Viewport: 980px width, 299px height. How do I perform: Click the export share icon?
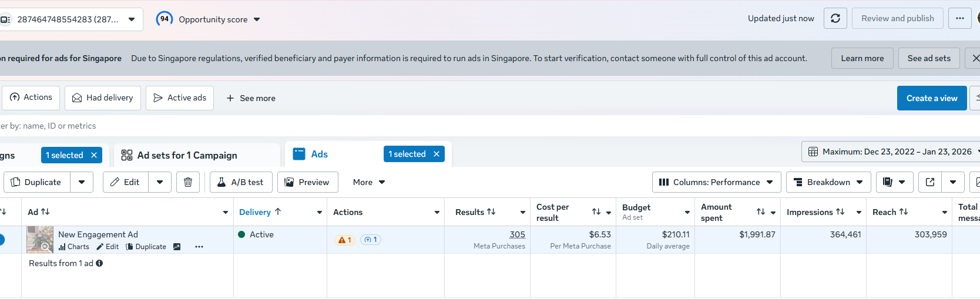[930, 182]
